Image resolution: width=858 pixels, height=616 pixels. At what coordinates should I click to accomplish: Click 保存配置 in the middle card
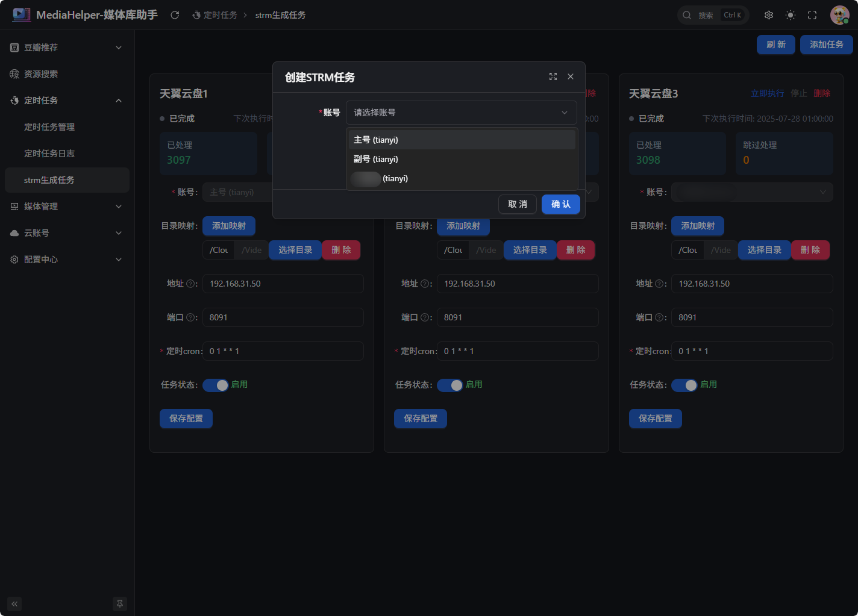pyautogui.click(x=421, y=418)
